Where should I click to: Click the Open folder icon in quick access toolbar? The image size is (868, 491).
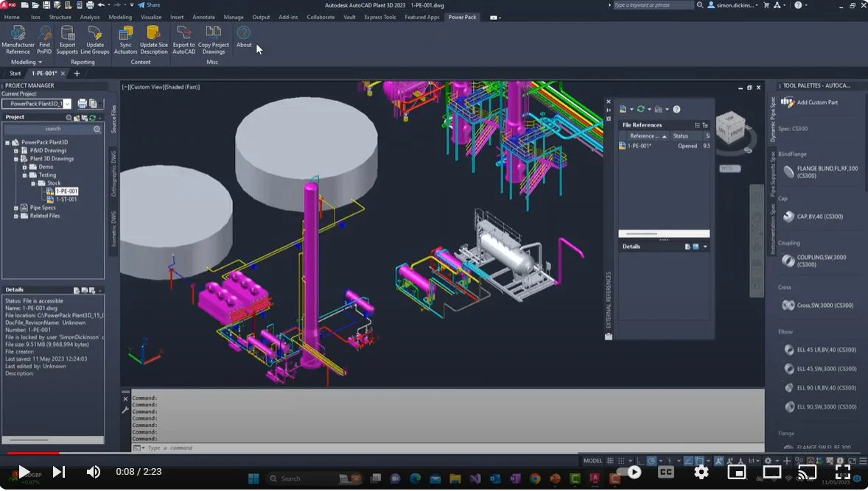pyautogui.click(x=35, y=5)
